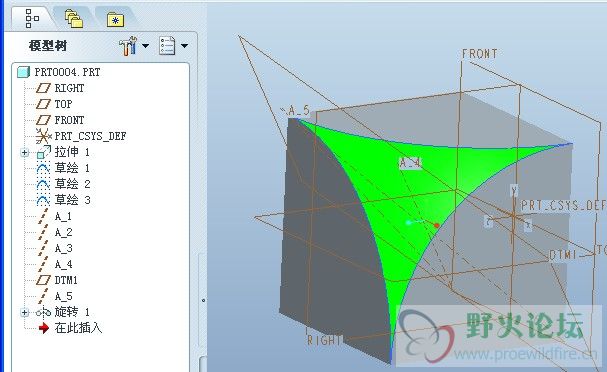607x372 pixels.
Task: Click the navigator panel sash handle
Action: pyautogui.click(x=203, y=300)
